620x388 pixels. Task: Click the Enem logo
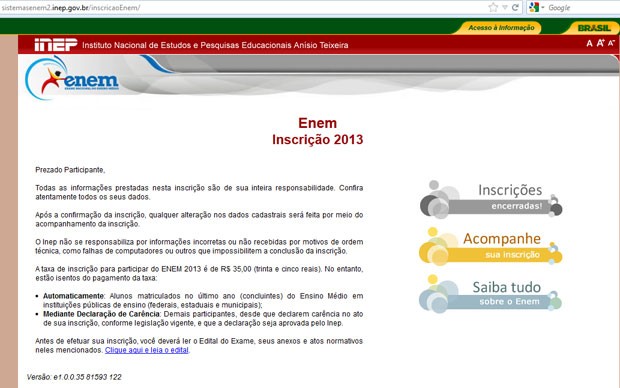tap(72, 78)
